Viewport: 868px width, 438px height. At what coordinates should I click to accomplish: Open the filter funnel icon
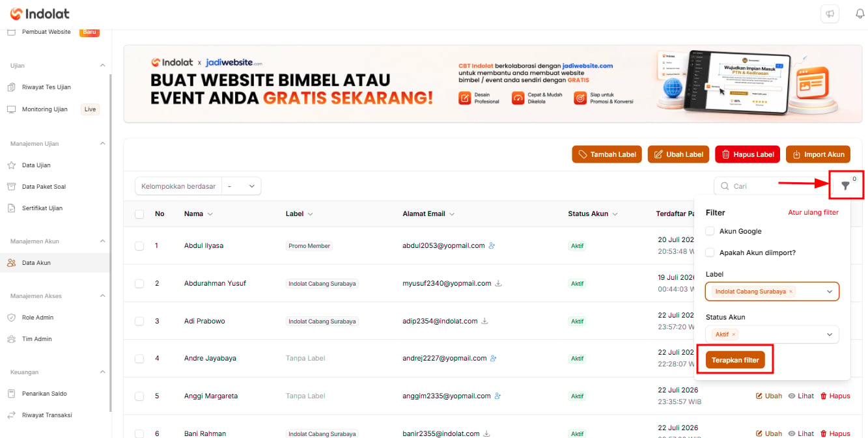(x=845, y=186)
